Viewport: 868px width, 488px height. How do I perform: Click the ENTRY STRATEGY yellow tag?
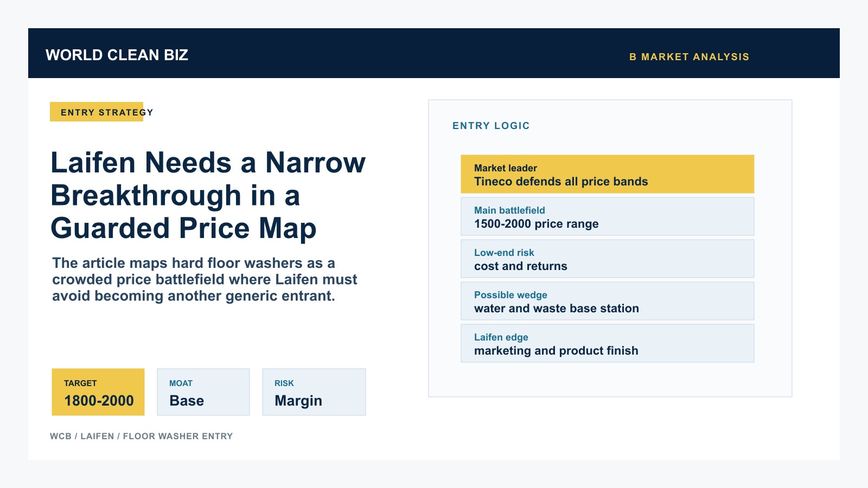pos(97,112)
